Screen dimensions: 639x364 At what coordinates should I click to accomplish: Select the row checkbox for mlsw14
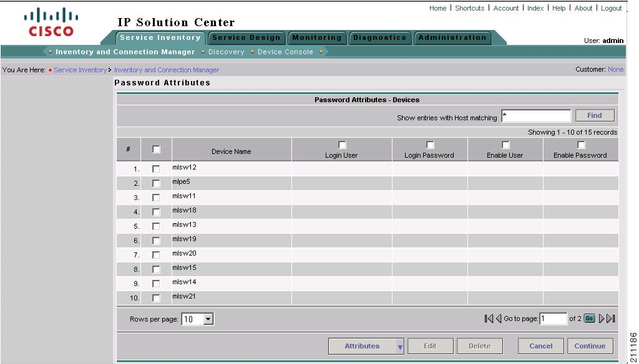(x=156, y=284)
